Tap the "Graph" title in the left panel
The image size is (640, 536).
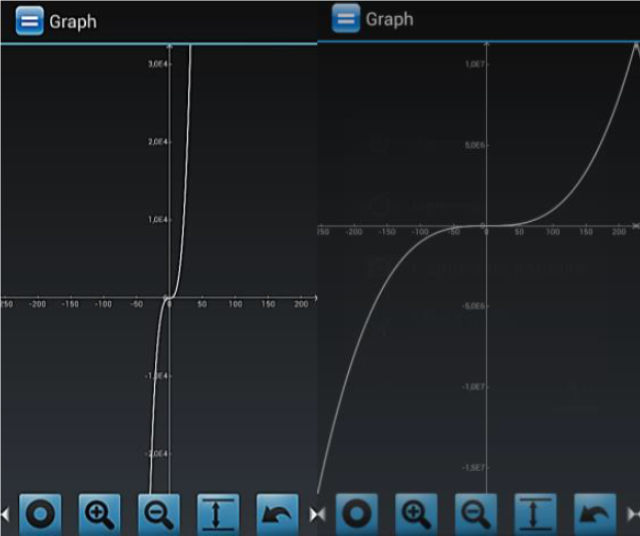pos(73,21)
